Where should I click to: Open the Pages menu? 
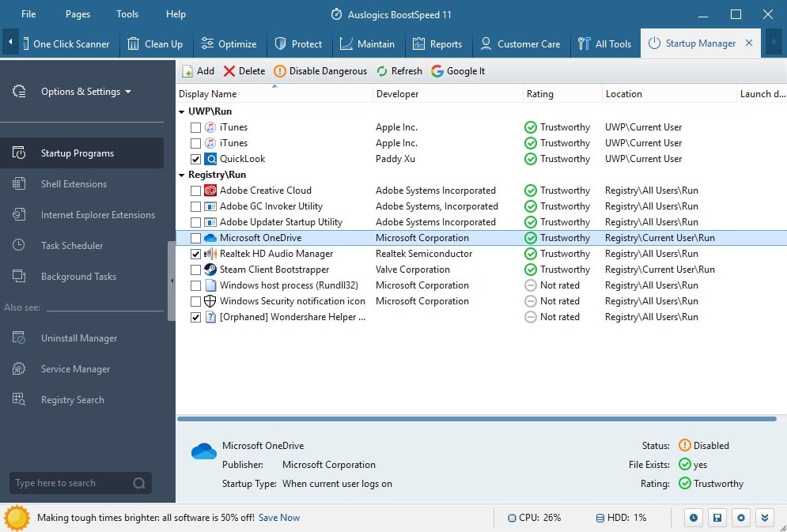(78, 14)
